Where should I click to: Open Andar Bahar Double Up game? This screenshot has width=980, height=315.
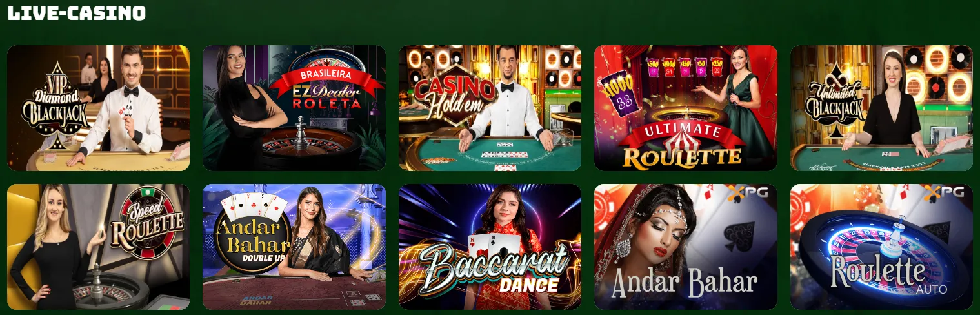coord(294,247)
